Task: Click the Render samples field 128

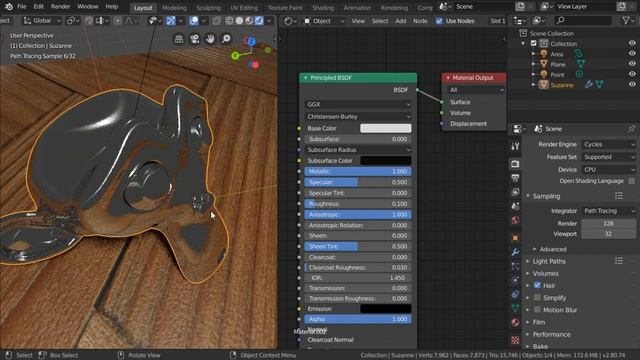Action: [x=609, y=223]
